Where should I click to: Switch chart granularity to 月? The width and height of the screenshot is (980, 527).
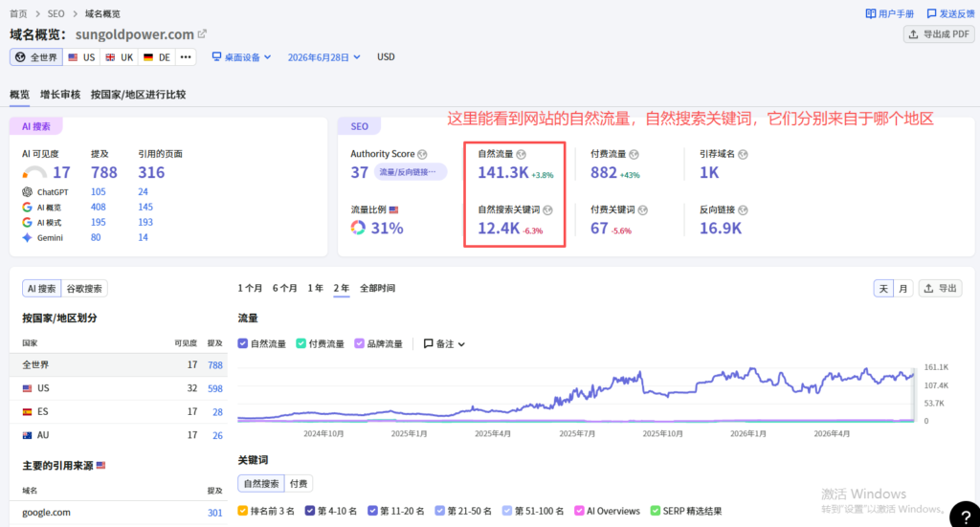[x=903, y=289]
